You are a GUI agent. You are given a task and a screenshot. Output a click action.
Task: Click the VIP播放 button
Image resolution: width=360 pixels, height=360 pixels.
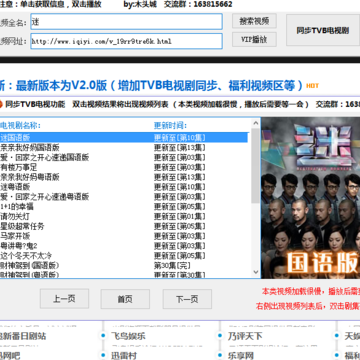254,39
